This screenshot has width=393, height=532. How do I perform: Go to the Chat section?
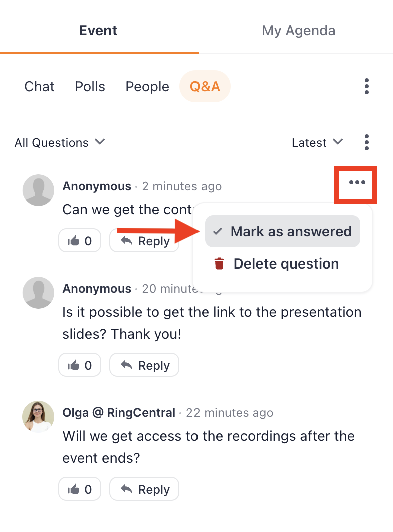tap(40, 87)
